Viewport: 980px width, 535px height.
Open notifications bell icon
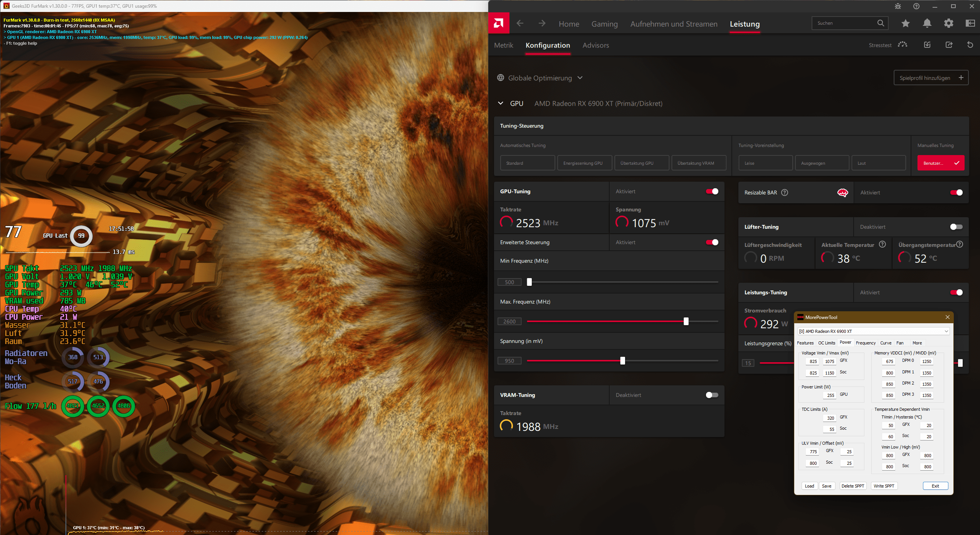pos(927,24)
